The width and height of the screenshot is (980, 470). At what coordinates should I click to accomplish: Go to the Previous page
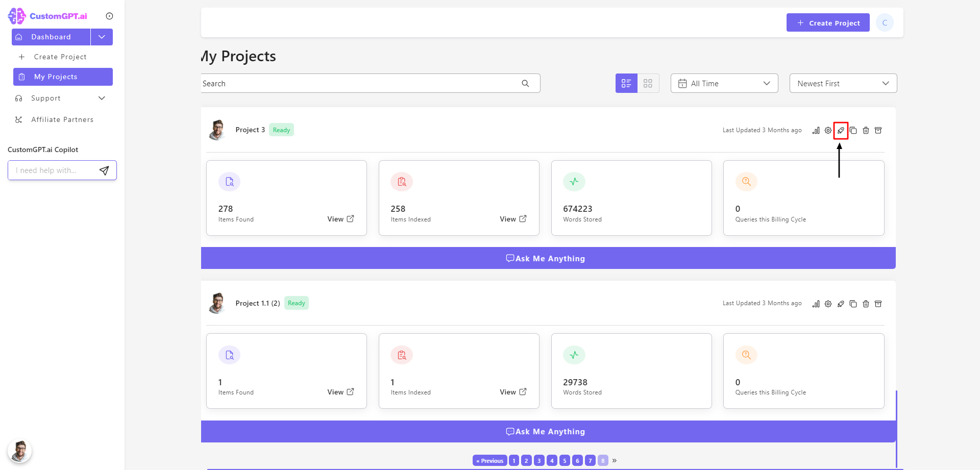coord(490,460)
